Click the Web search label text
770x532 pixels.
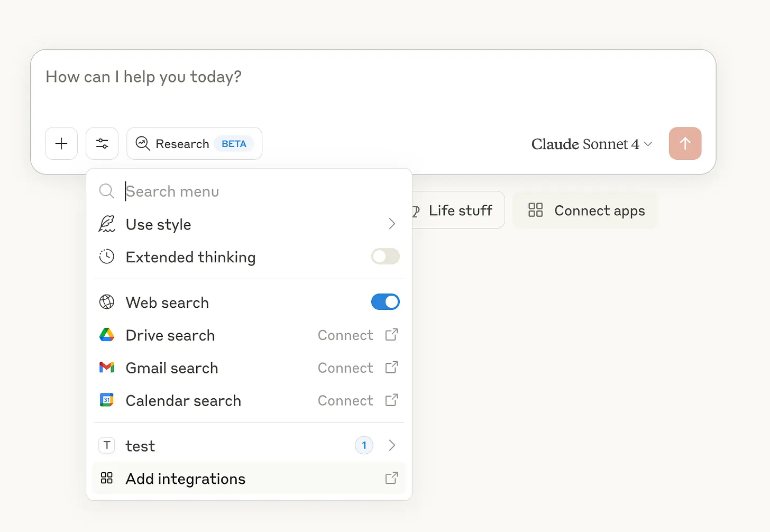click(167, 302)
